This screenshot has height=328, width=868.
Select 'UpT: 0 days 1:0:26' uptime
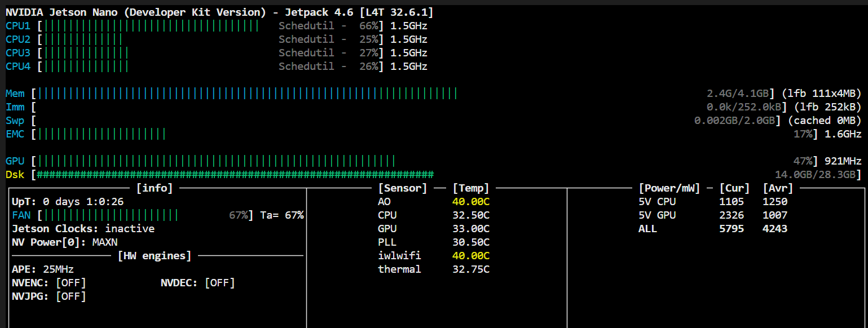click(68, 202)
